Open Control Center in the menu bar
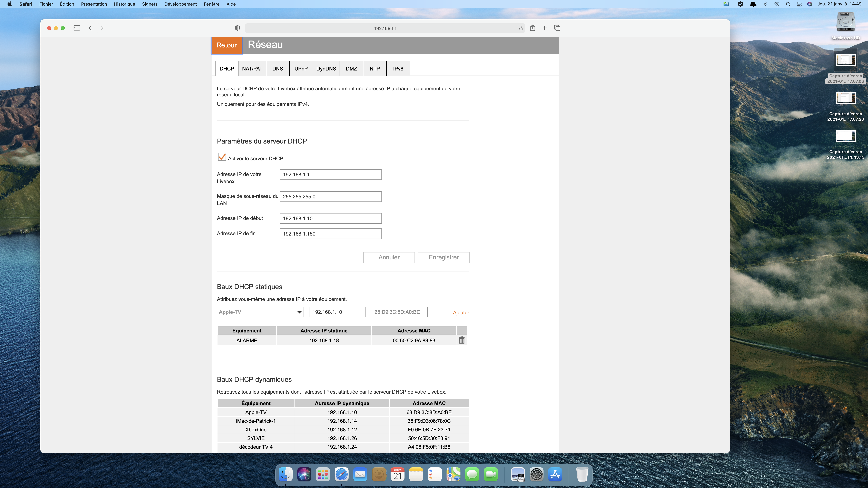The height and width of the screenshot is (488, 868). (799, 4)
